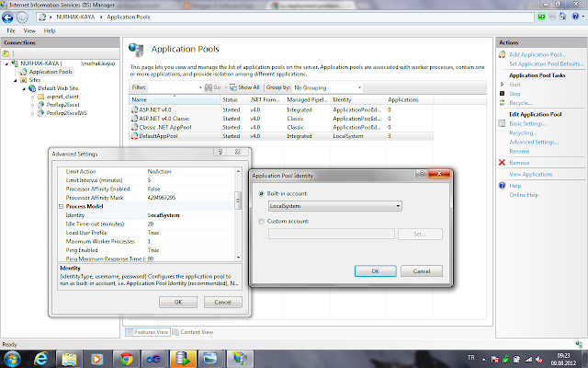Click OK in Advanced Settings dialog
The width and height of the screenshot is (588, 368).
coord(178,302)
